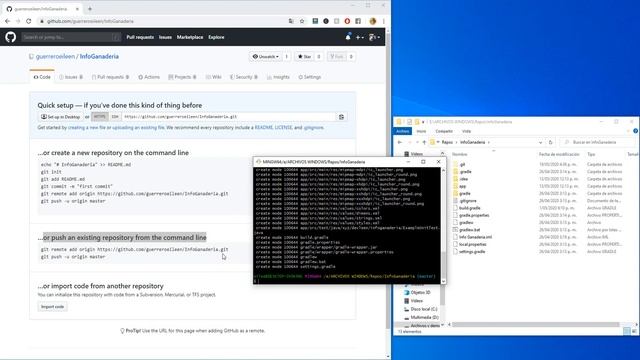640x360 pixels.
Task: Click the red Opera-style extension icon
Action: click(x=347, y=21)
